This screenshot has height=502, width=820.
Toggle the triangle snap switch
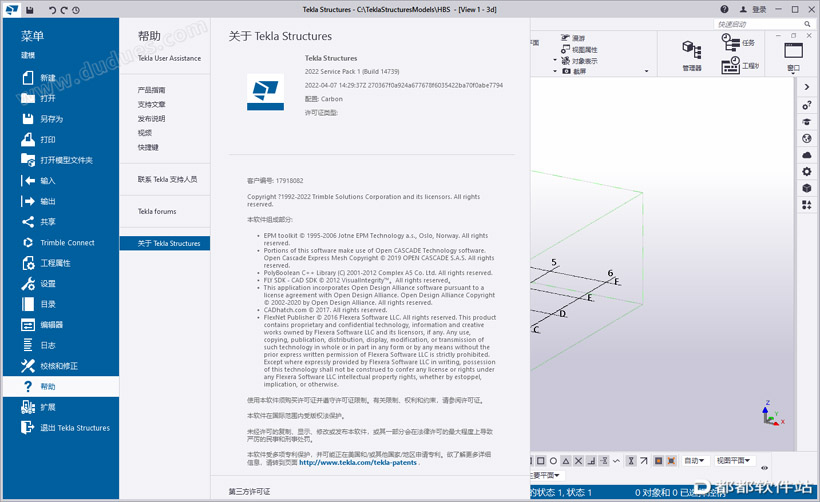coord(566,461)
